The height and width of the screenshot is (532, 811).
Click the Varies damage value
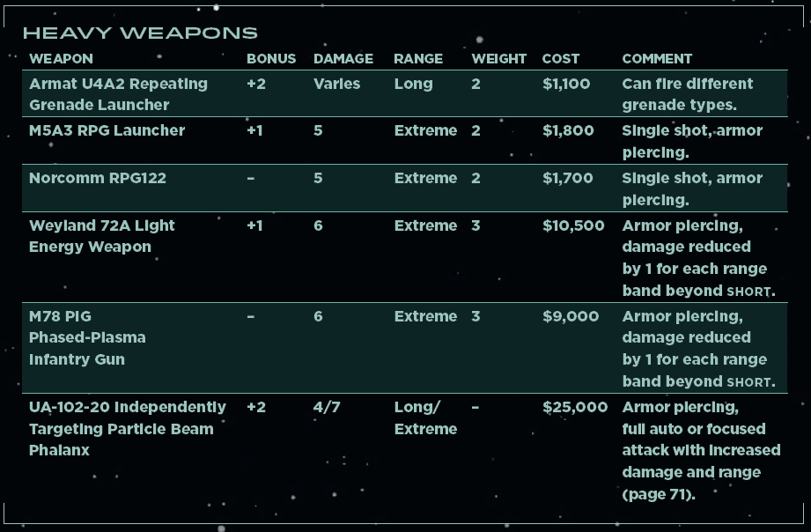pos(336,84)
